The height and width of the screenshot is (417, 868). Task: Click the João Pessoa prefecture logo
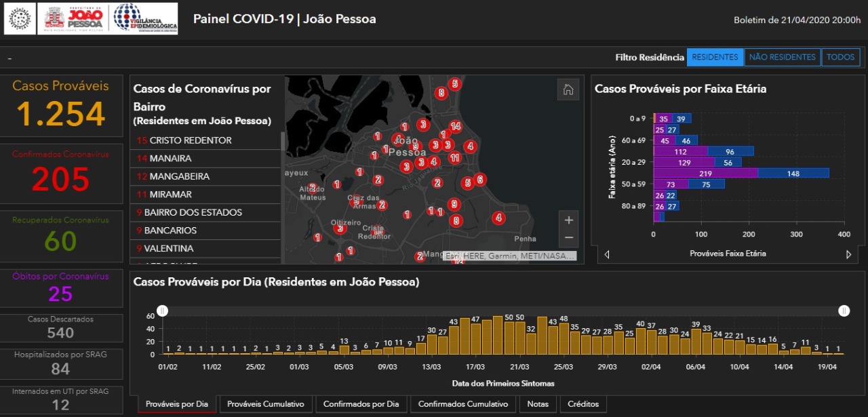tap(74, 18)
